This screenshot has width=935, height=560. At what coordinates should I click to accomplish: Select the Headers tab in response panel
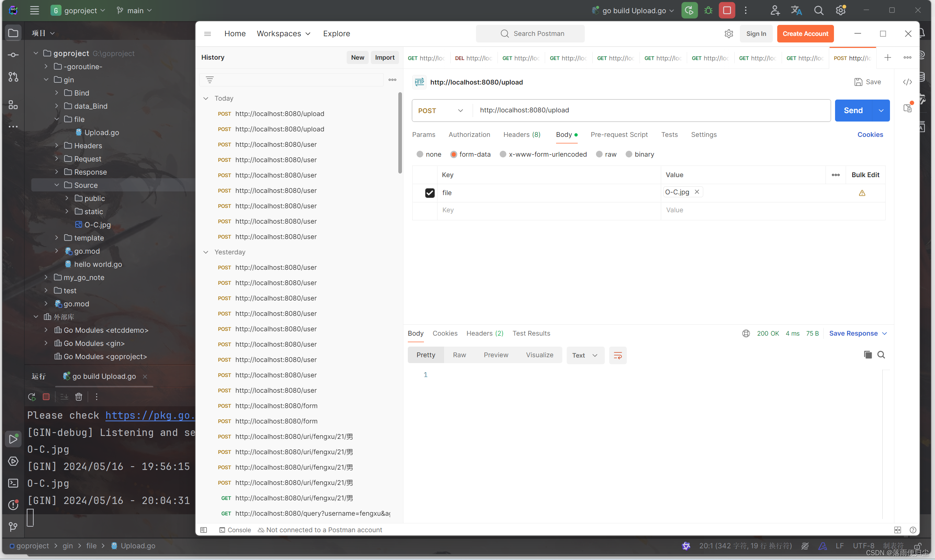click(x=484, y=333)
